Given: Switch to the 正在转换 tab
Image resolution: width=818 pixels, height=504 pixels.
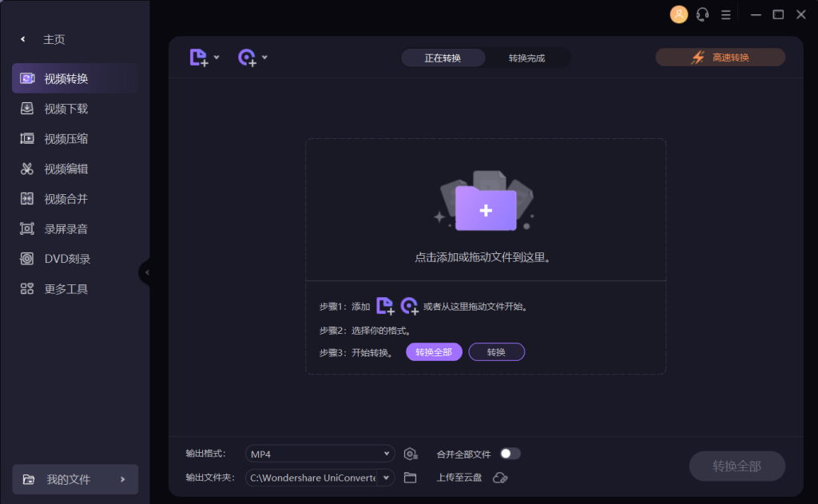Looking at the screenshot, I should [x=443, y=58].
